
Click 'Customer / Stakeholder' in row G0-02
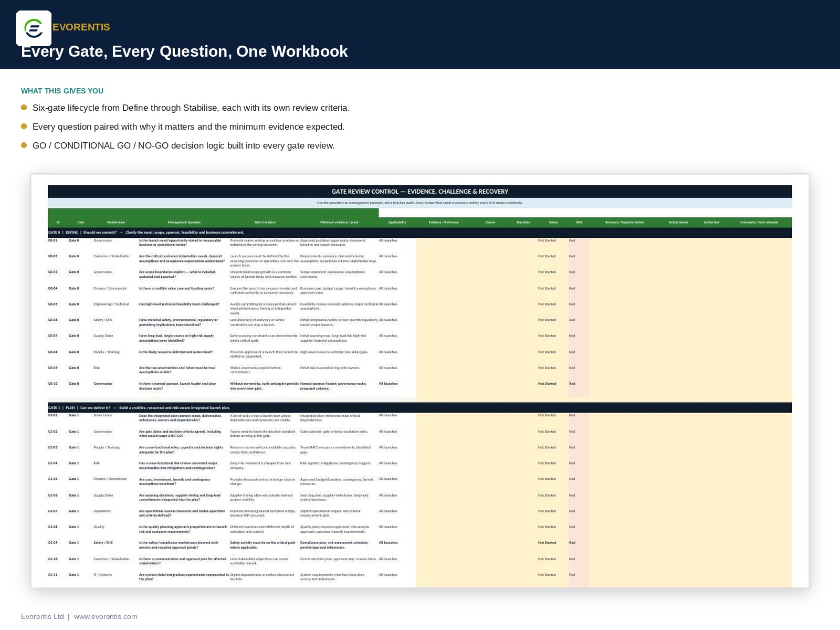tap(111, 256)
